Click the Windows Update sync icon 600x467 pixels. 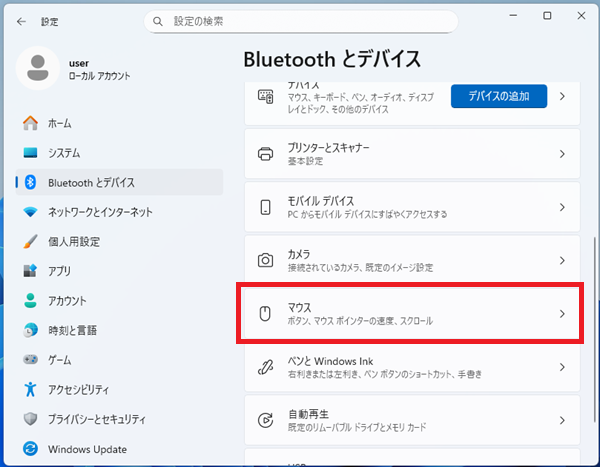pyautogui.click(x=30, y=449)
